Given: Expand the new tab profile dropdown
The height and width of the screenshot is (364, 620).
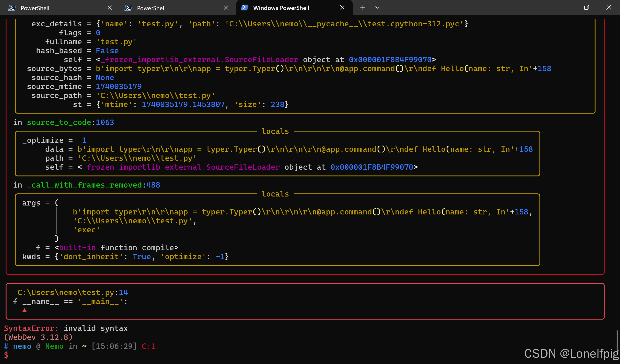Looking at the screenshot, I should point(377,8).
